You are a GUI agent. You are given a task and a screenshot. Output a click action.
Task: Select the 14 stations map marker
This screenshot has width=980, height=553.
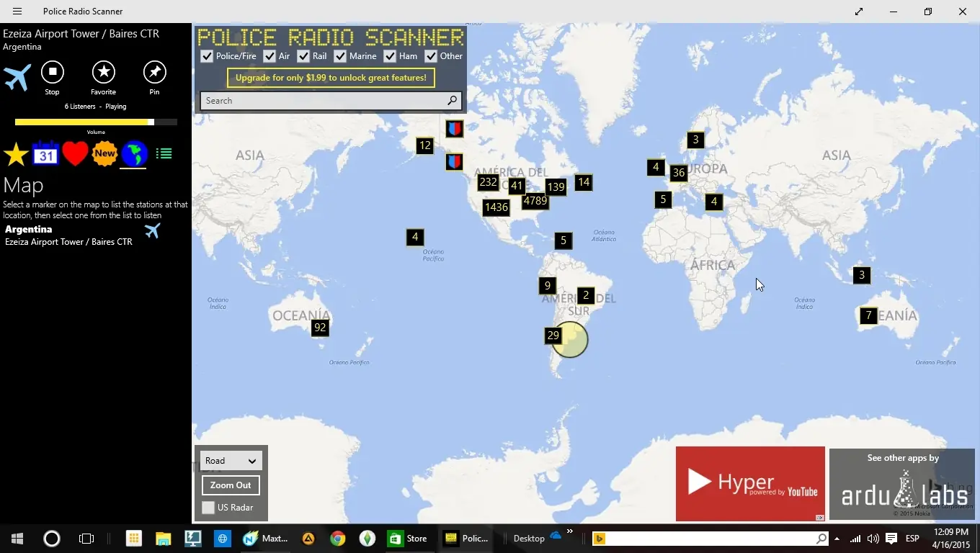(x=584, y=182)
